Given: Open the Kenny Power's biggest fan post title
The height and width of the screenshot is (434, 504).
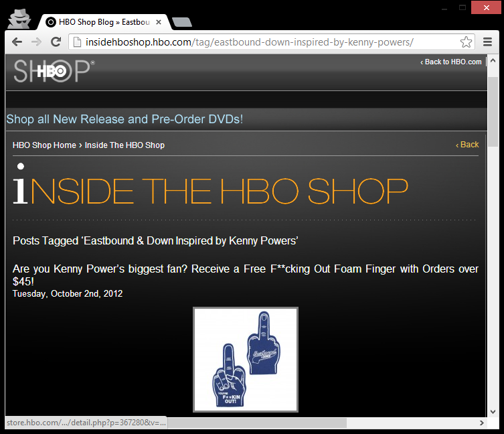Looking at the screenshot, I should pos(246,275).
